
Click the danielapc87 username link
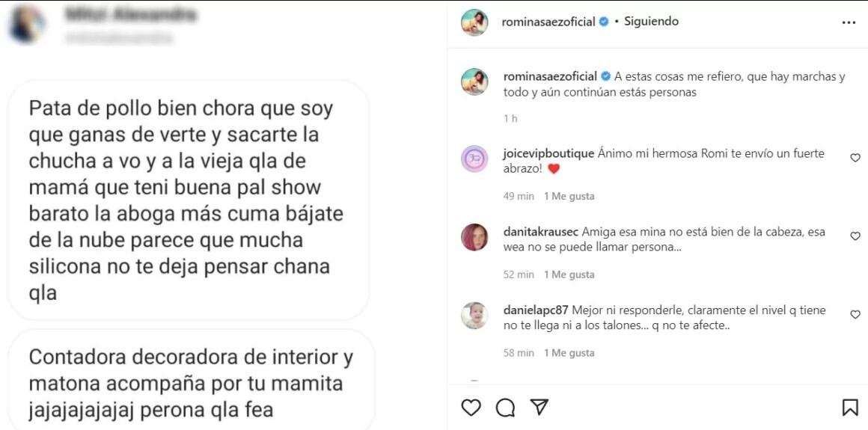coord(536,310)
